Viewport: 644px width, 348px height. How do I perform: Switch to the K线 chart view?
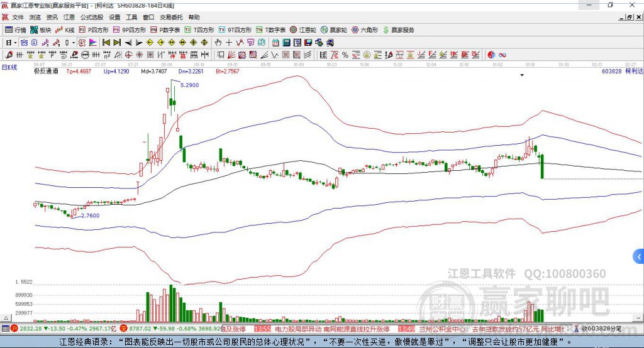pyautogui.click(x=65, y=30)
